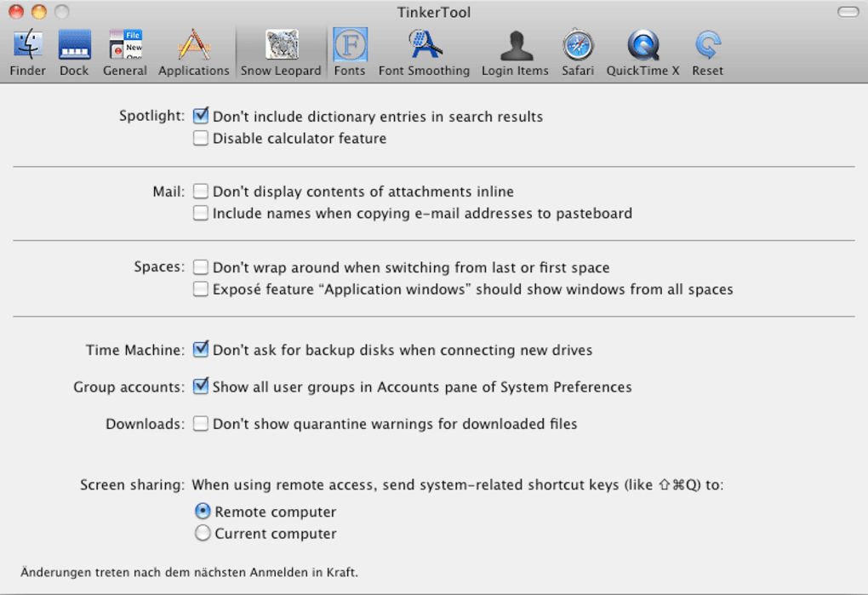Open the Safari settings pane
Screen dimensions: 868x595
pos(578,53)
